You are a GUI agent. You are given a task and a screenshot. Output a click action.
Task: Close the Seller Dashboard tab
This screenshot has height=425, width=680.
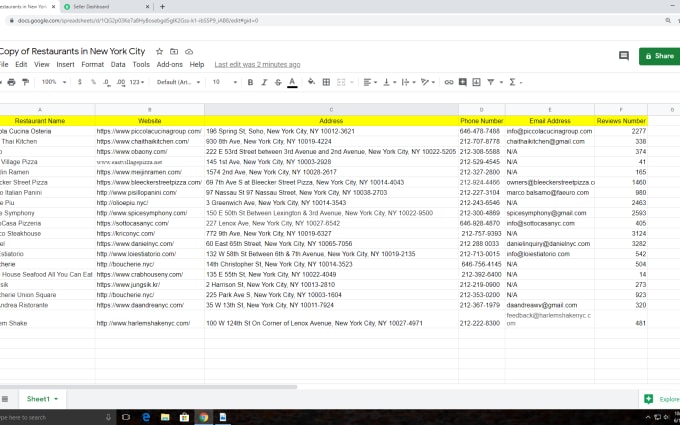pyautogui.click(x=147, y=7)
